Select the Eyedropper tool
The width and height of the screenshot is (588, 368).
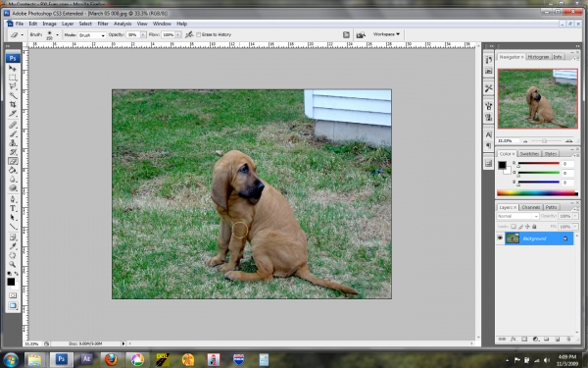[13, 246]
